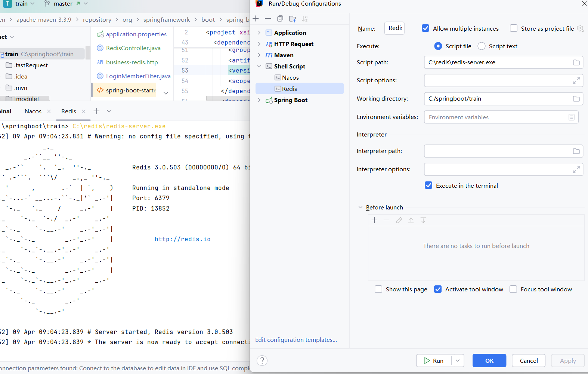Remove selected configuration with minus icon
The image size is (588, 374).
(x=268, y=19)
